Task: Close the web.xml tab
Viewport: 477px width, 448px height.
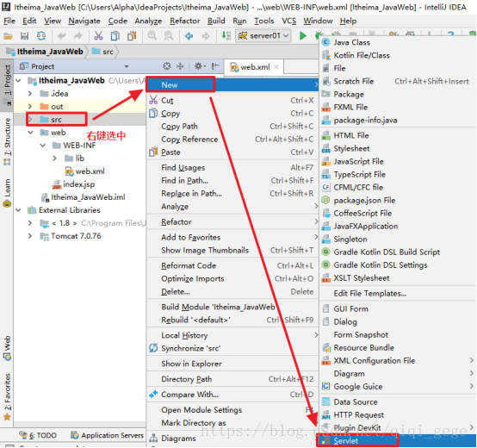Action: coord(276,67)
